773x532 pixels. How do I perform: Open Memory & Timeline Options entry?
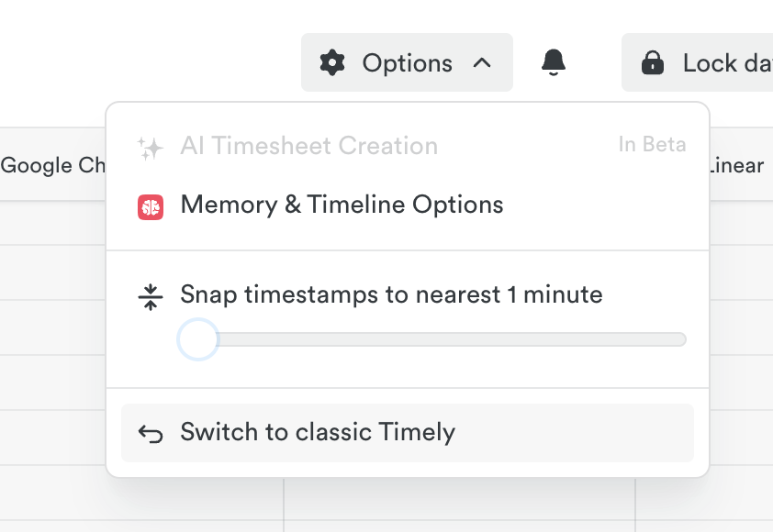342,204
